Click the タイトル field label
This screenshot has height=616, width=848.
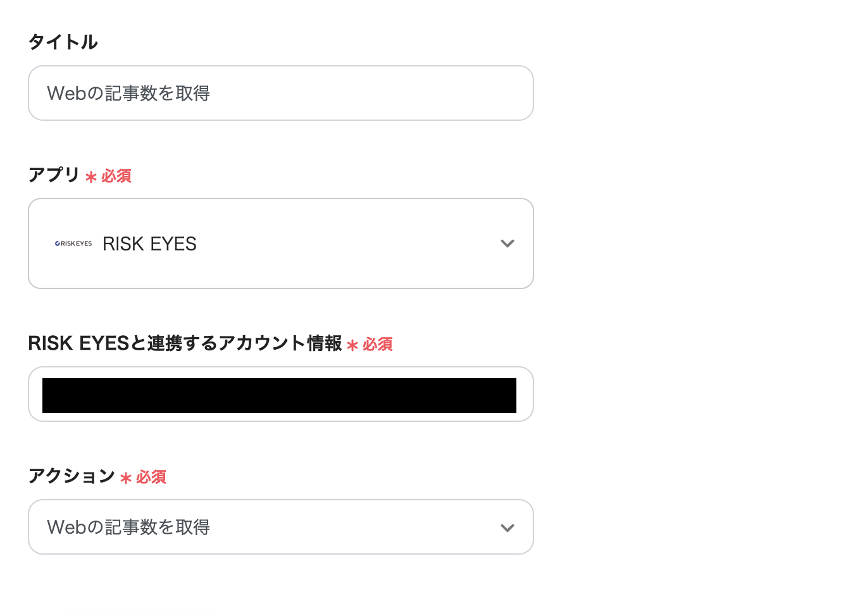pos(63,42)
